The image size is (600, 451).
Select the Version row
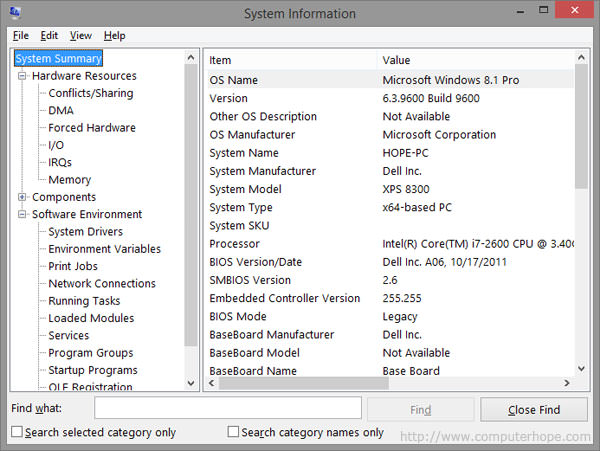390,98
